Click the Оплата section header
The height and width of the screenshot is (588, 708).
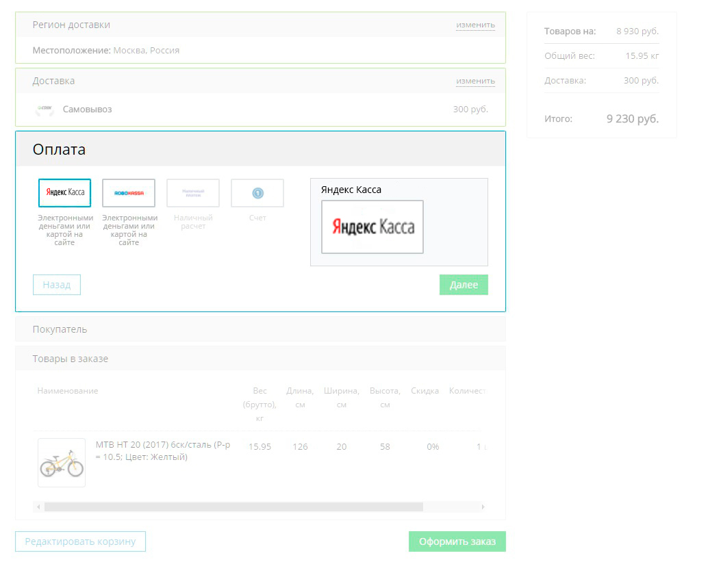point(260,149)
